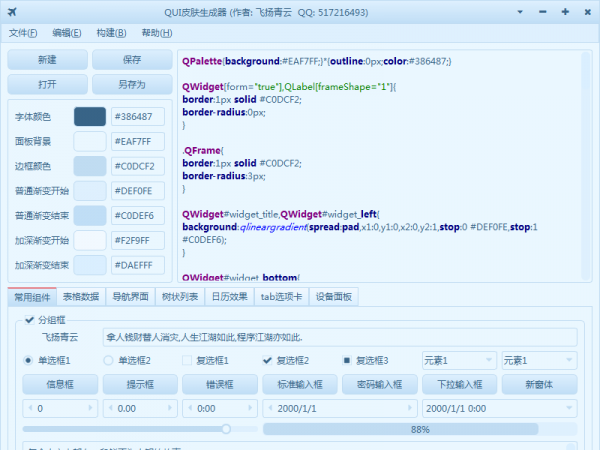Click the 边框颜色 color swatch

90,166
